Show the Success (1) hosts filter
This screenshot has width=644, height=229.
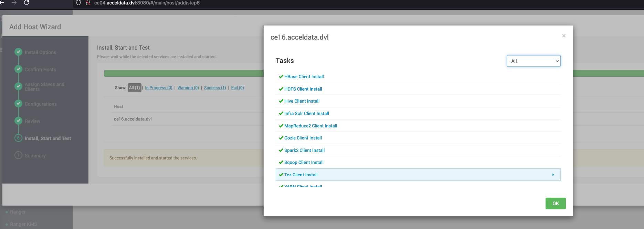tap(215, 88)
